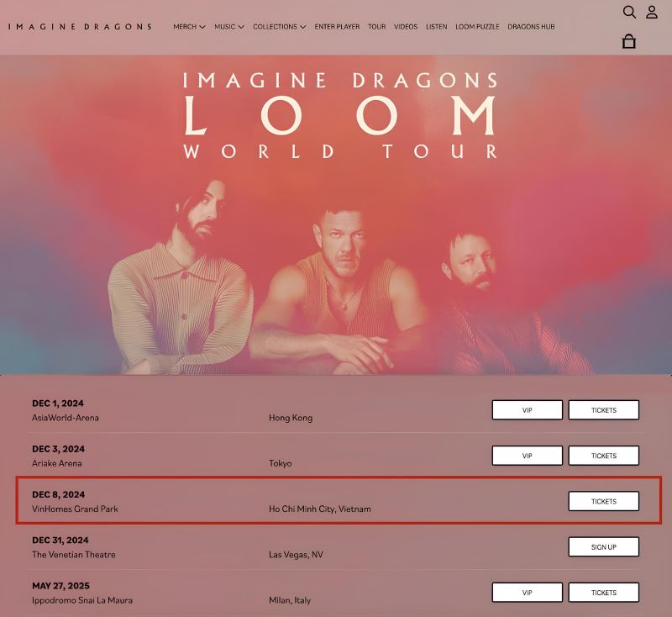
Task: Click the Imagine Dragons logo
Action: pyautogui.click(x=80, y=27)
